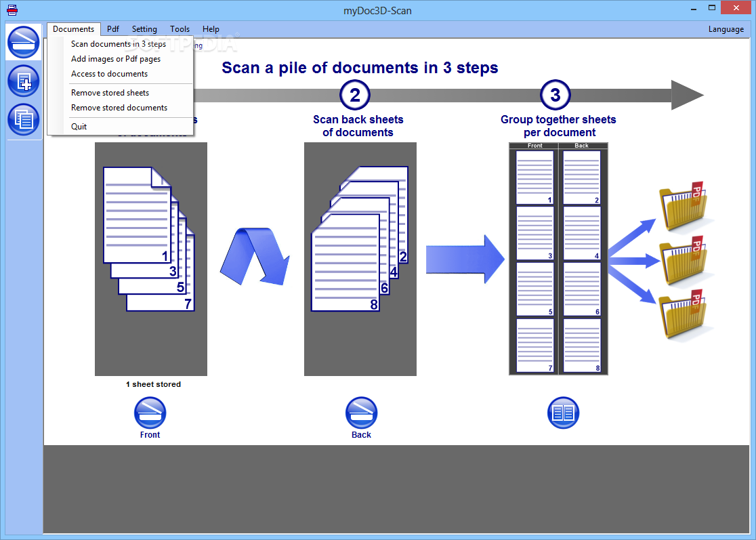The width and height of the screenshot is (756, 540).
Task: Click the documents sidebar icon
Action: [23, 119]
